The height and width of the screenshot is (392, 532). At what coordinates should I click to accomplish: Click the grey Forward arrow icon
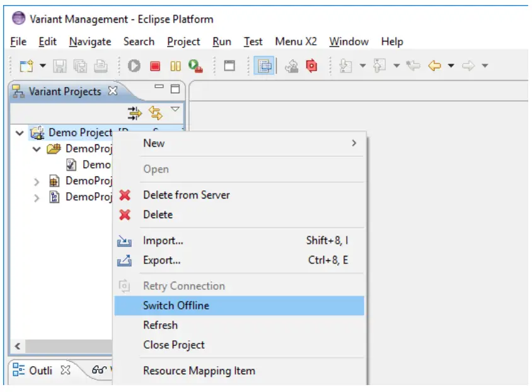click(x=468, y=66)
